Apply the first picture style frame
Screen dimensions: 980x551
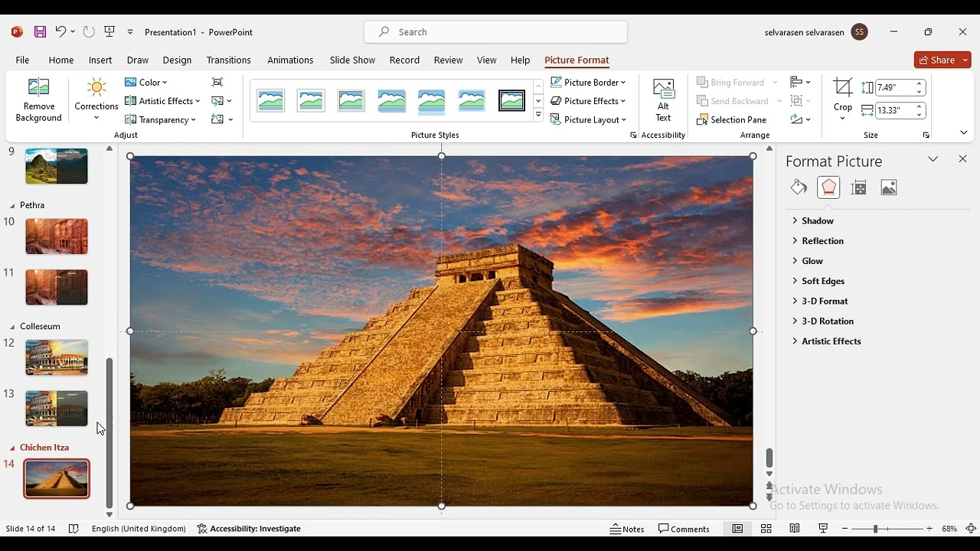pos(271,100)
